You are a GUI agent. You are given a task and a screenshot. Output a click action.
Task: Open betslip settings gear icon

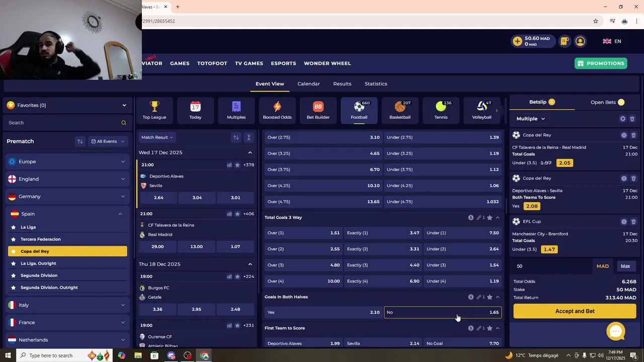[623, 119]
